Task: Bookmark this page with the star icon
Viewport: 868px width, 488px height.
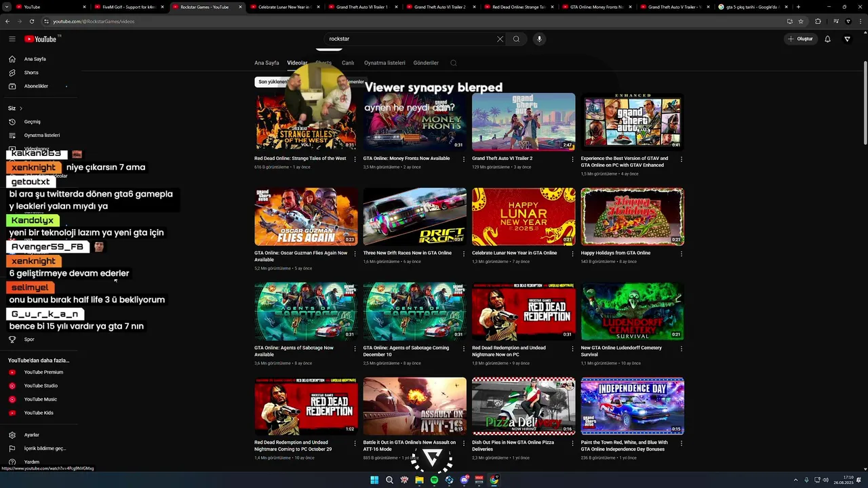Action: (x=801, y=21)
